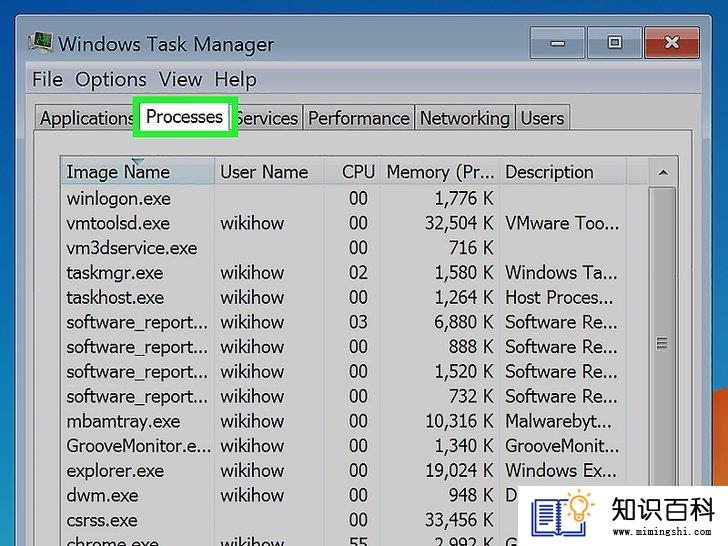Select the winlogon.exe process row

coord(355,198)
